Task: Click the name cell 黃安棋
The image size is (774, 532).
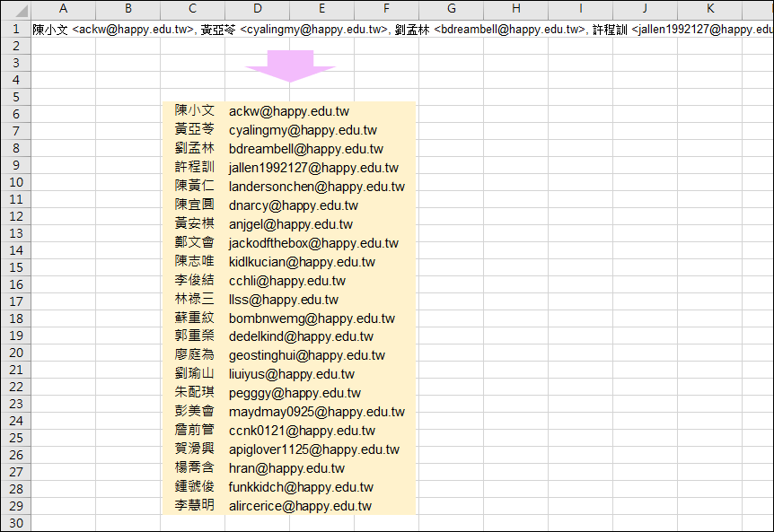Action: 195,222
